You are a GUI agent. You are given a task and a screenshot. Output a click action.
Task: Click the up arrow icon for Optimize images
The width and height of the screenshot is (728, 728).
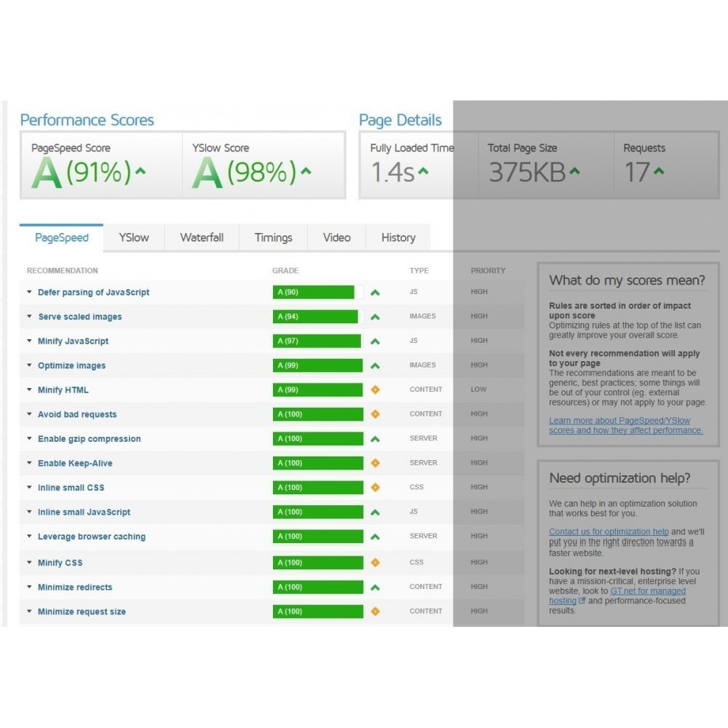[x=375, y=366]
